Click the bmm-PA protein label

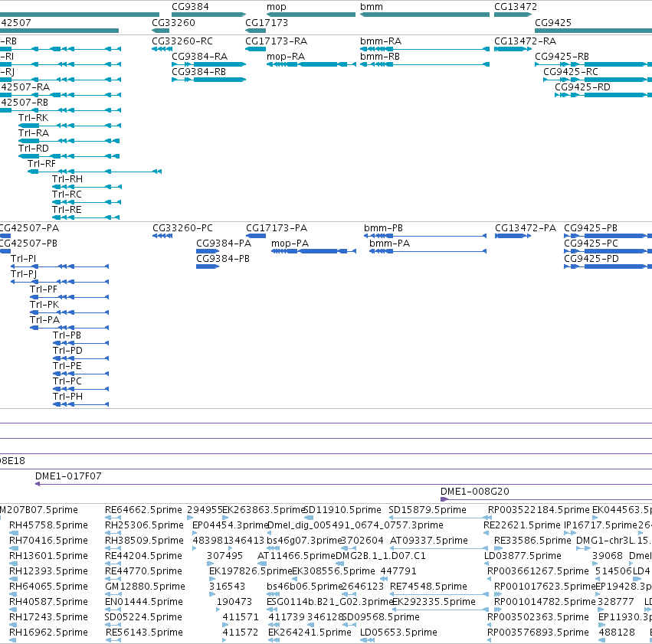pyautogui.click(x=390, y=244)
